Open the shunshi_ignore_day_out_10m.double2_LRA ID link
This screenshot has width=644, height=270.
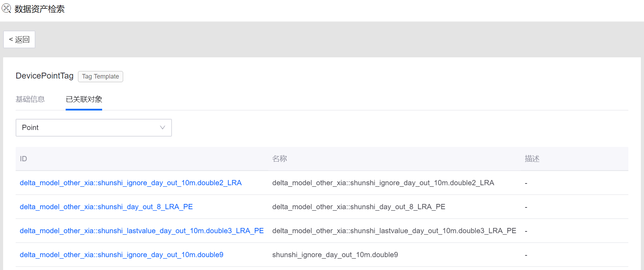(x=131, y=183)
